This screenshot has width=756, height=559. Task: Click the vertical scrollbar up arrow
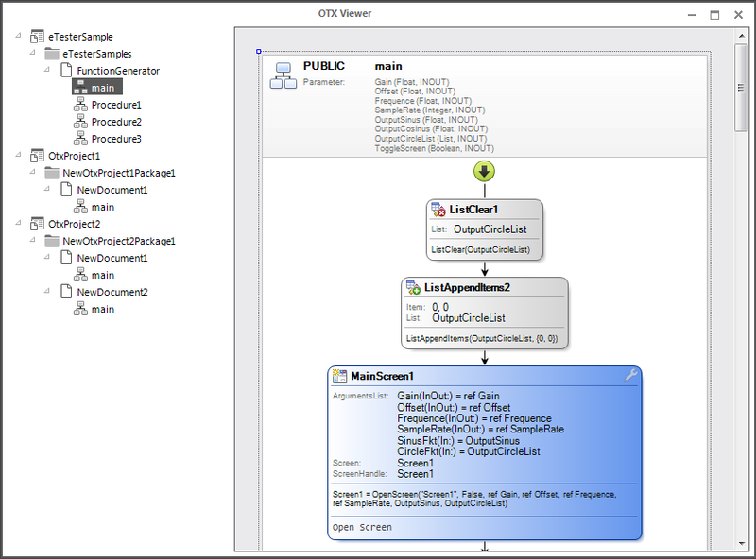742,36
